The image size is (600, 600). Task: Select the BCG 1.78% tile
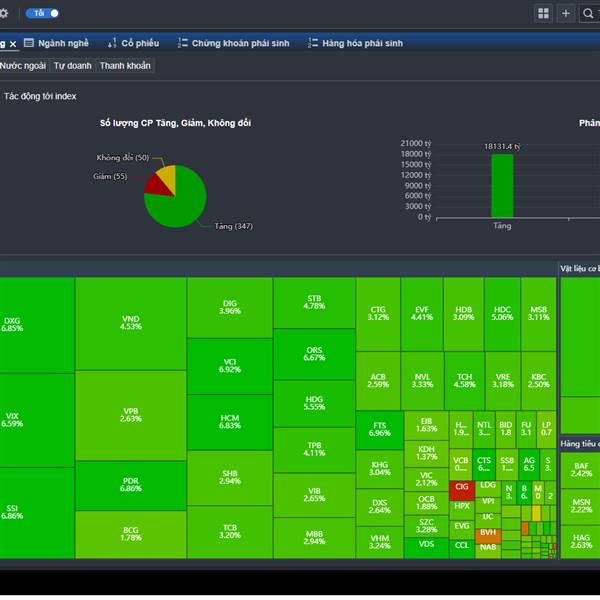(x=131, y=535)
